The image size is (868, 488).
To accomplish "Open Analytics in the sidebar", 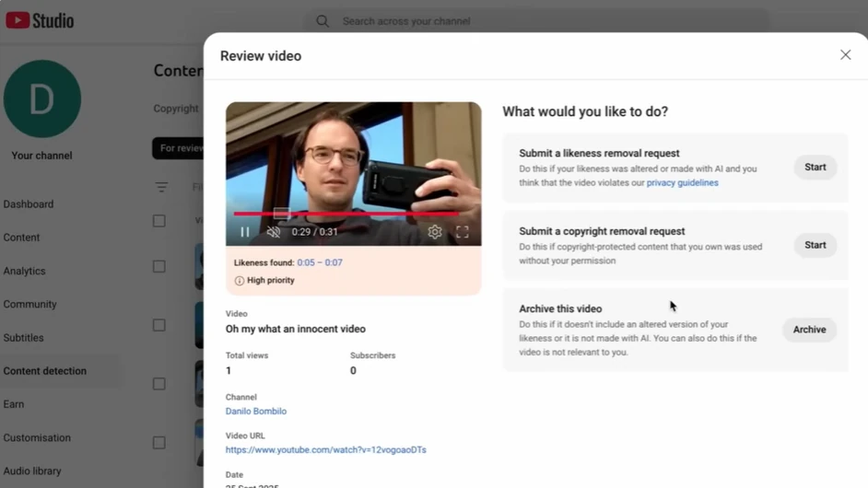I will 25,271.
